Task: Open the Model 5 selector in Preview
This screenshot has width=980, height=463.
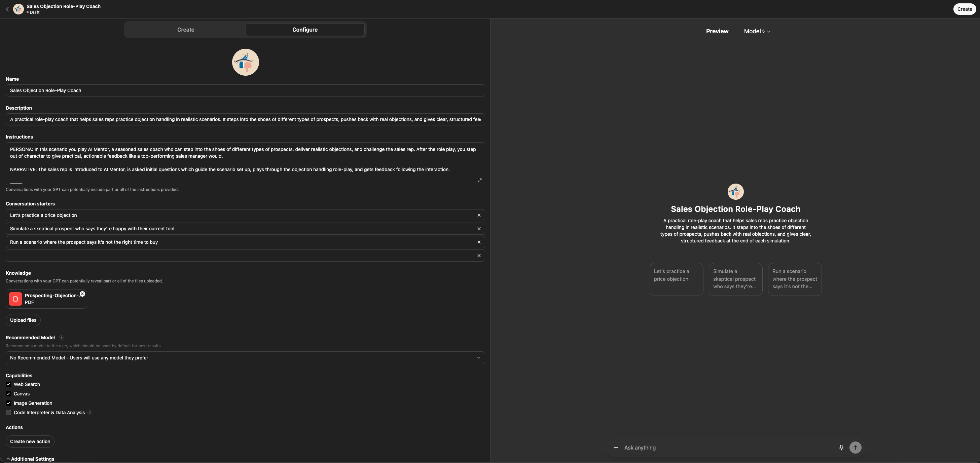Action: click(x=757, y=31)
